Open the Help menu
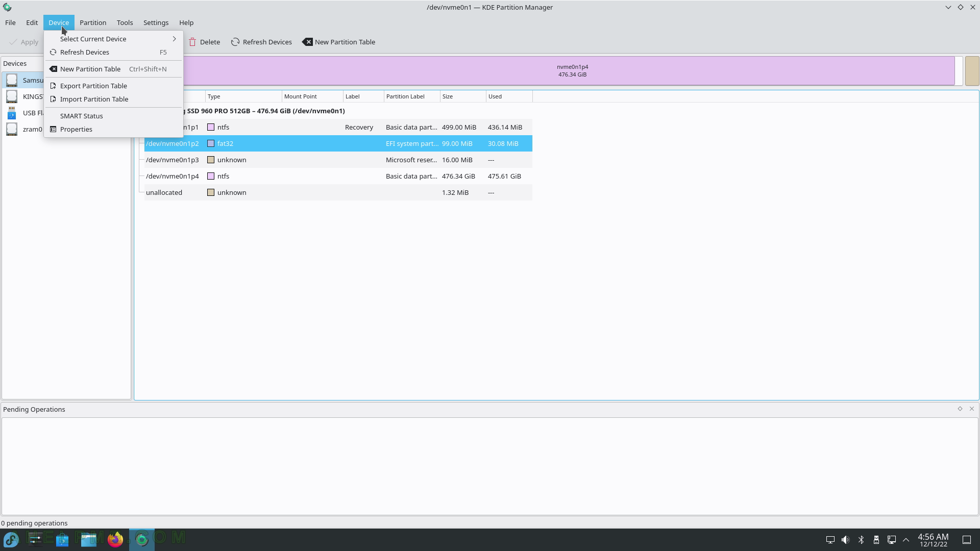This screenshot has width=980, height=551. pyautogui.click(x=186, y=22)
